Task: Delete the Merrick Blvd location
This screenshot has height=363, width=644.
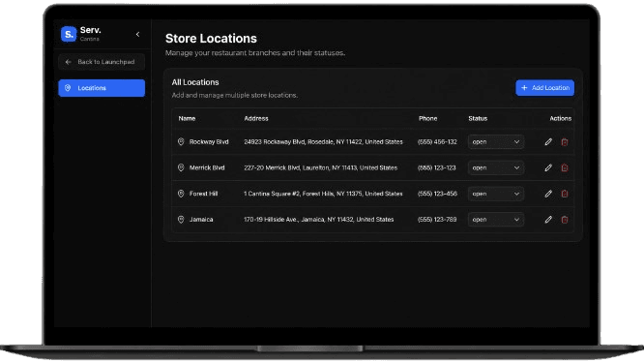Action: click(565, 167)
